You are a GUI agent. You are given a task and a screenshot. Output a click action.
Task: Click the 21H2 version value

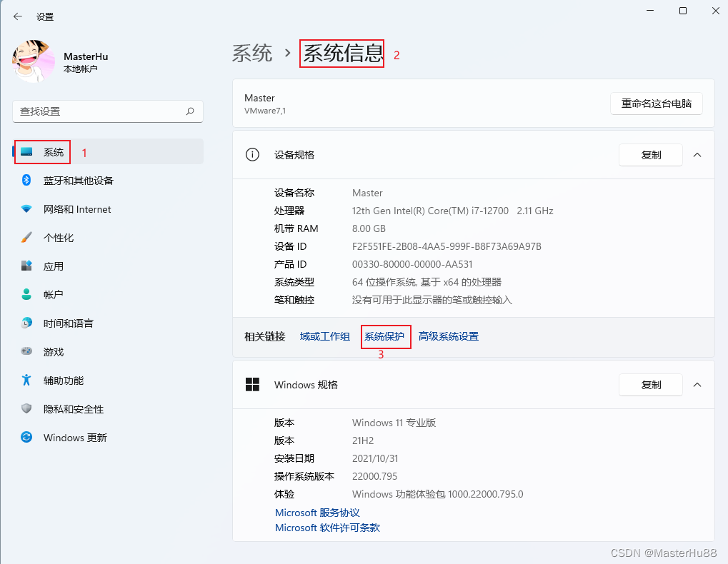363,440
